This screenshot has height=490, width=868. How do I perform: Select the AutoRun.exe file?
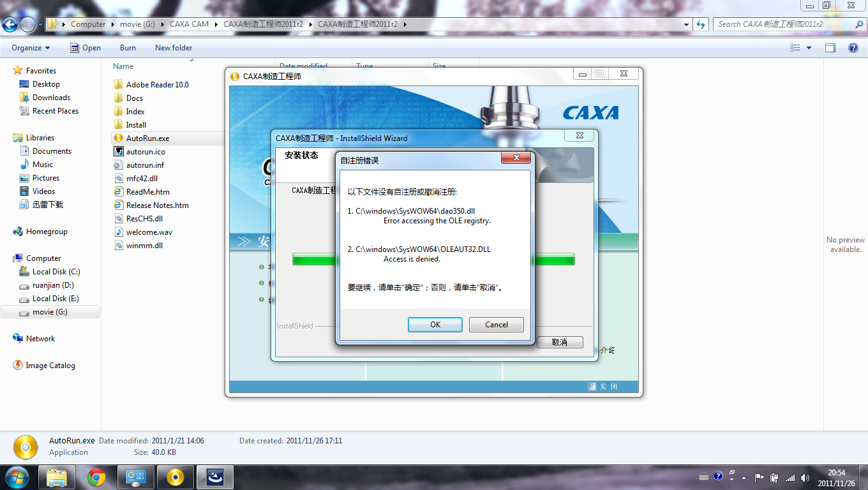click(147, 138)
